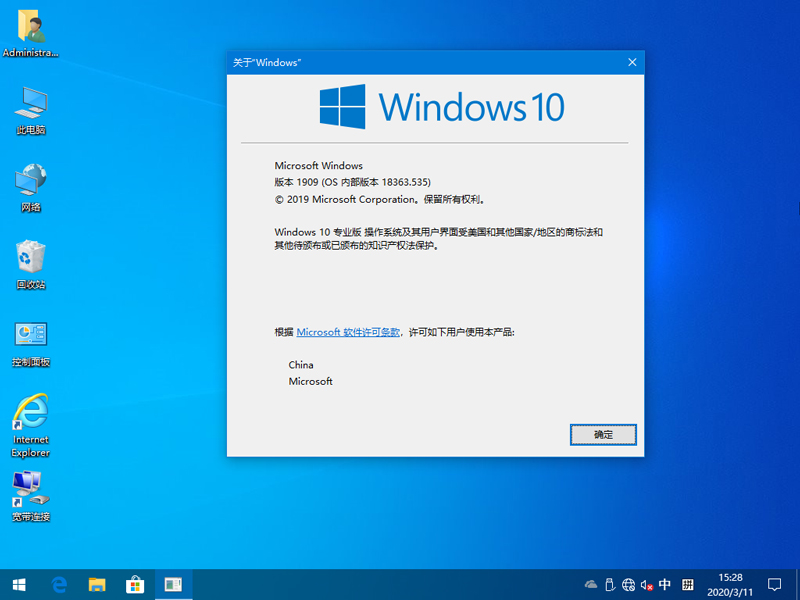Open the Microsoft 软件许可条款 link
The image size is (800, 600).
click(x=348, y=332)
